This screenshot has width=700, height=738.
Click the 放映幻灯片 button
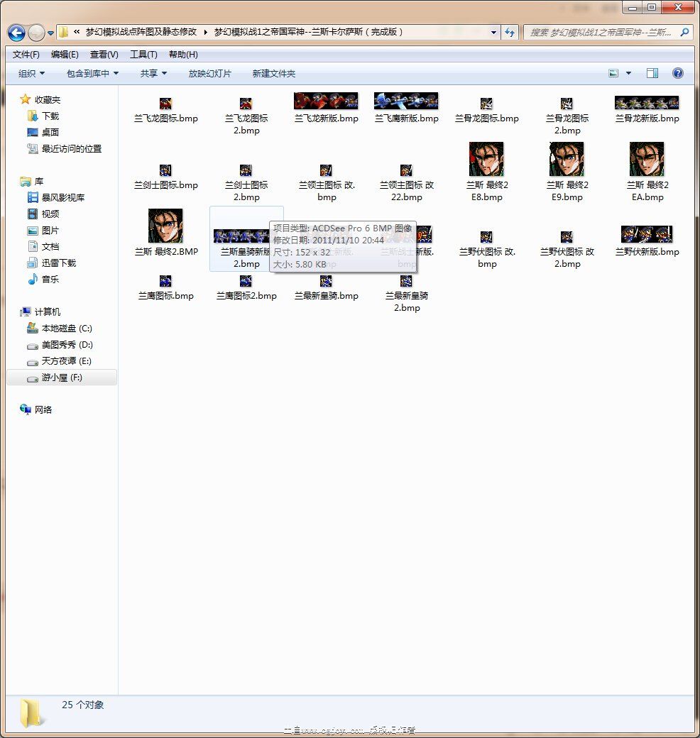click(x=210, y=73)
